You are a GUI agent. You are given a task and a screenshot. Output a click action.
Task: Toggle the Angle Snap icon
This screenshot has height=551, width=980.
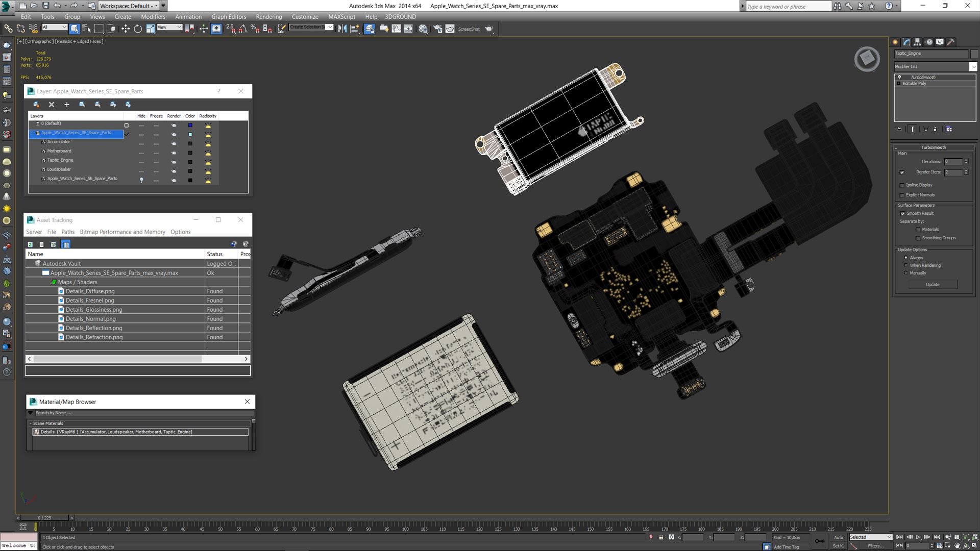tap(243, 29)
